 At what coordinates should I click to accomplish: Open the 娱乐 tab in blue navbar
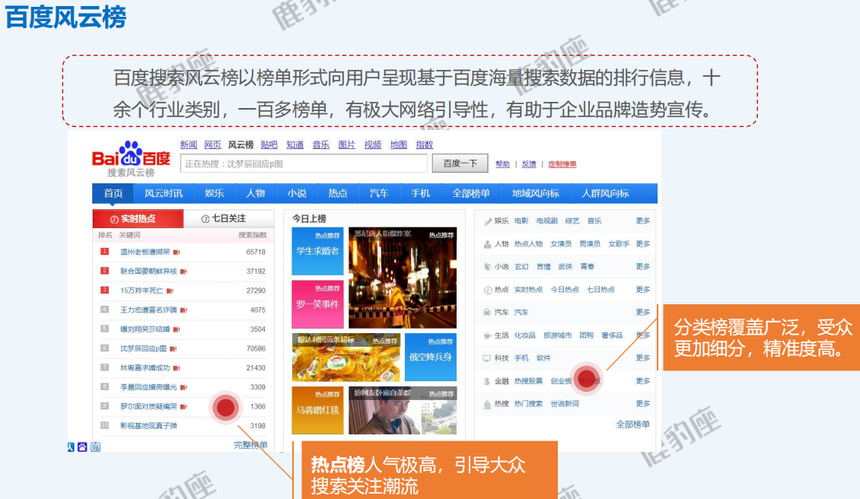(214, 194)
